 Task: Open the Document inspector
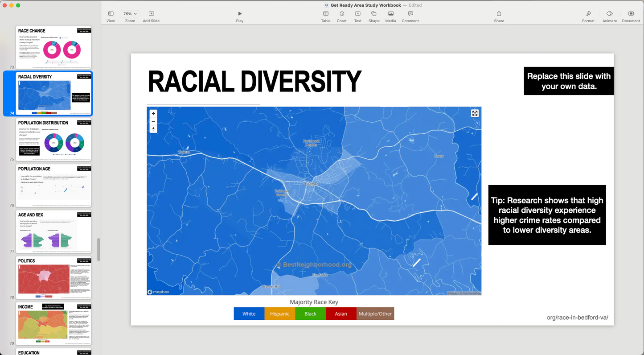coord(631,17)
